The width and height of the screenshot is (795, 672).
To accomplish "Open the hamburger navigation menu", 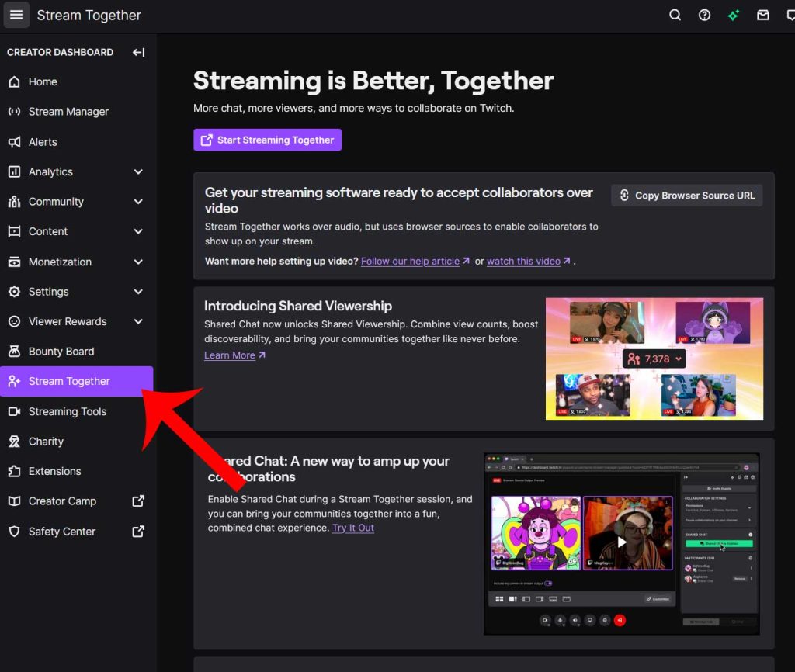I will coord(16,15).
